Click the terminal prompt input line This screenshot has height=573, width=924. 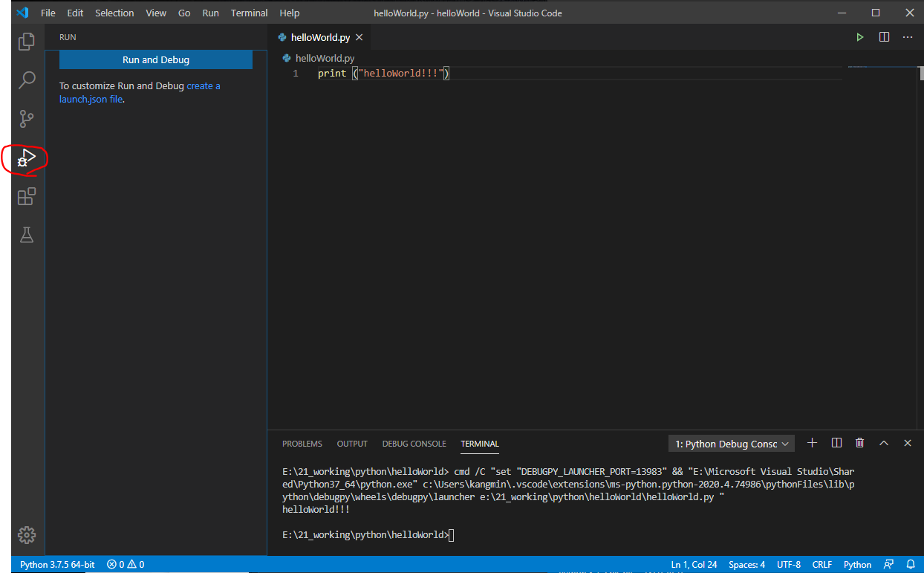368,535
